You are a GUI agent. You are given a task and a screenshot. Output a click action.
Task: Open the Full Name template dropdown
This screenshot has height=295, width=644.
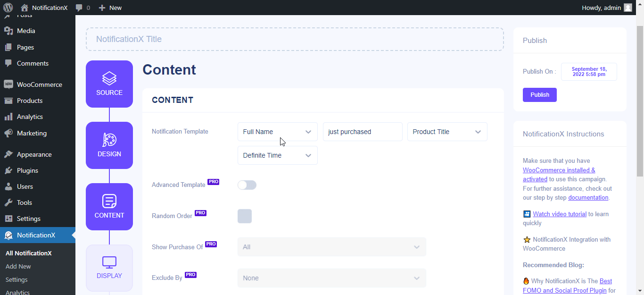pyautogui.click(x=278, y=132)
